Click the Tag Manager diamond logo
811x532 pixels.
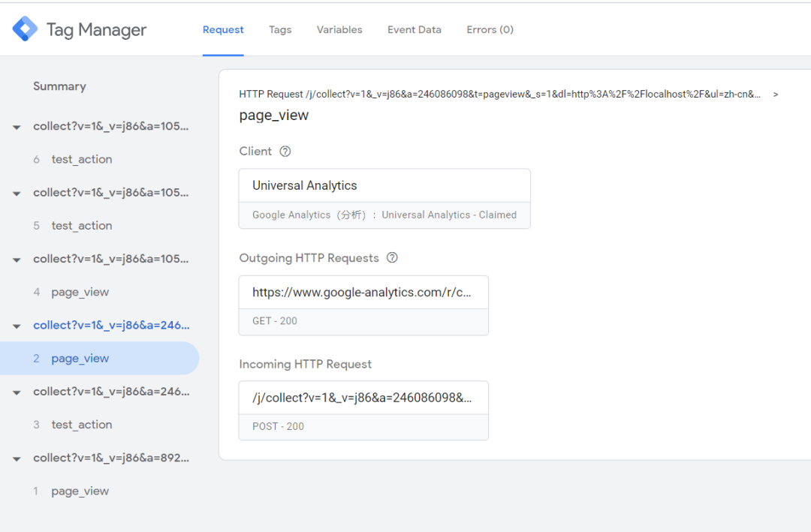point(25,29)
